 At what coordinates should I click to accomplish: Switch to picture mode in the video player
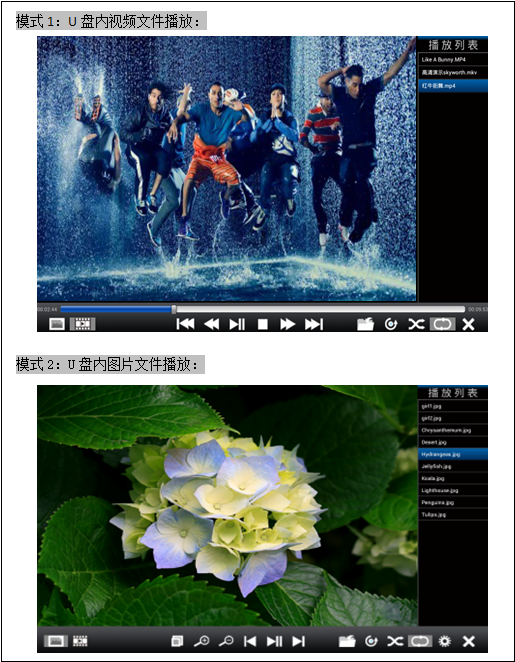[57, 324]
